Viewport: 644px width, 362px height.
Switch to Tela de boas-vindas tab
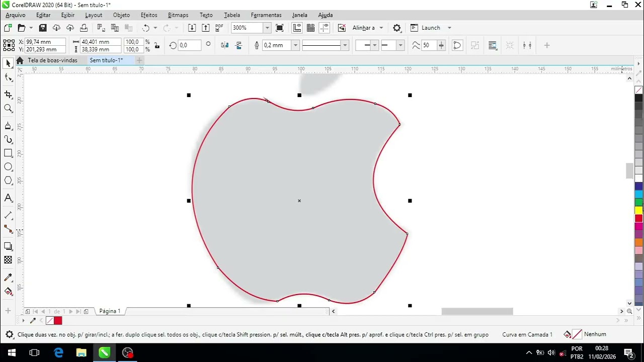click(x=52, y=60)
